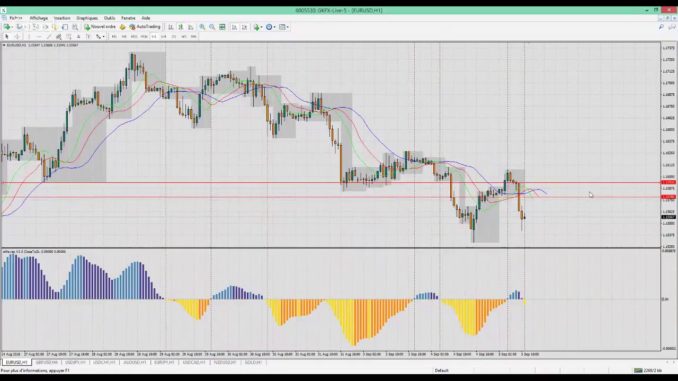678x381 pixels.
Task: Click the Nouvel ordre button
Action: pos(100,27)
